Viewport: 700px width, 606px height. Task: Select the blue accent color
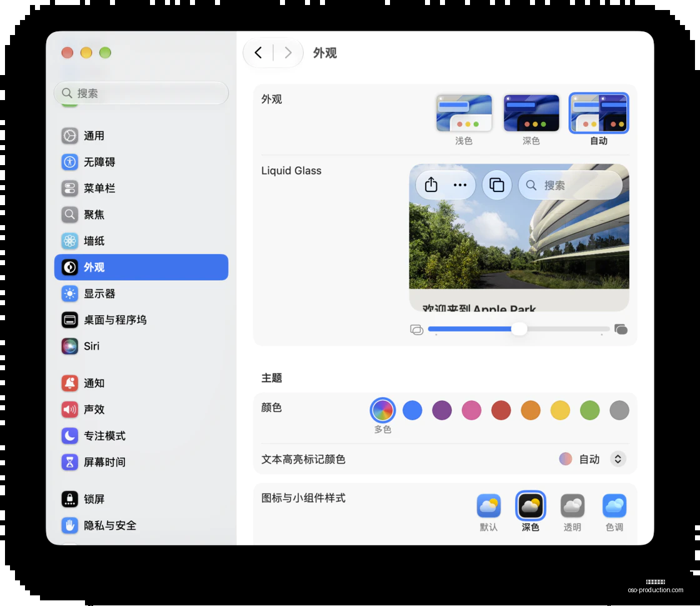(x=412, y=410)
